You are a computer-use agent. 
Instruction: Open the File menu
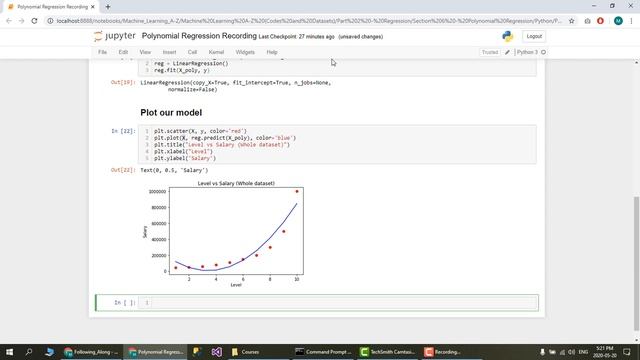pos(102,52)
